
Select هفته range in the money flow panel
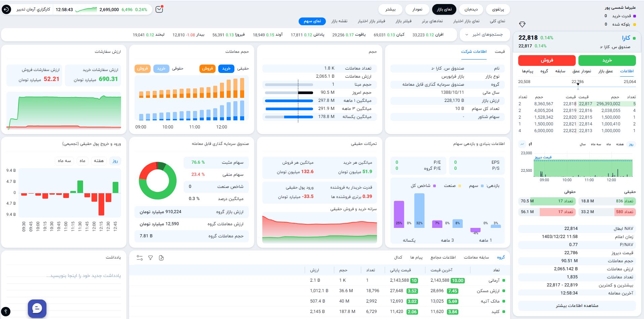pyautogui.click(x=99, y=161)
